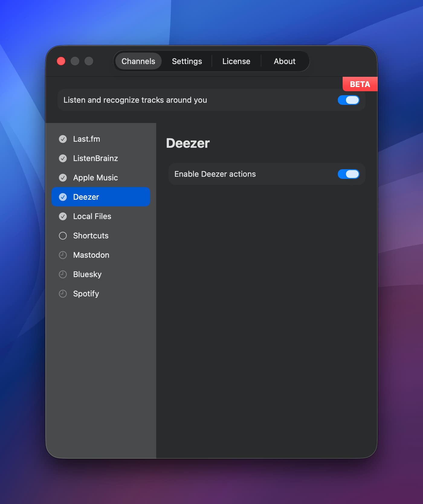Click the checkmark icon next to ListenBrainz
The width and height of the screenshot is (423, 504).
point(63,158)
